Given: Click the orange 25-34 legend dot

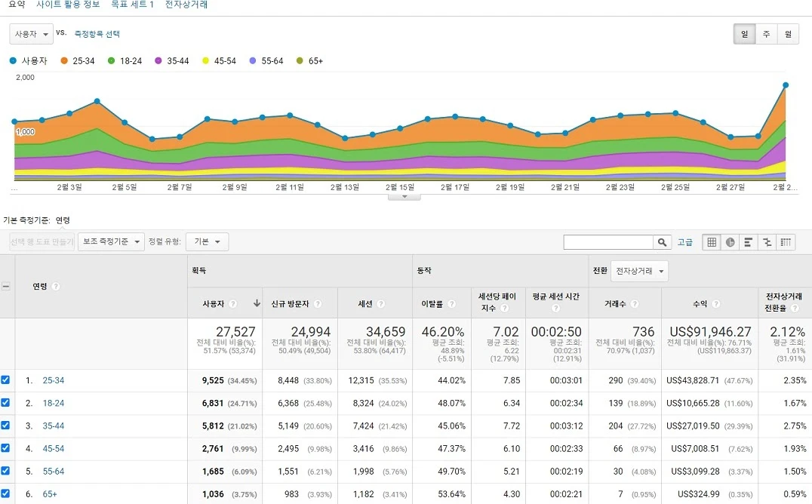Looking at the screenshot, I should pos(64,60).
